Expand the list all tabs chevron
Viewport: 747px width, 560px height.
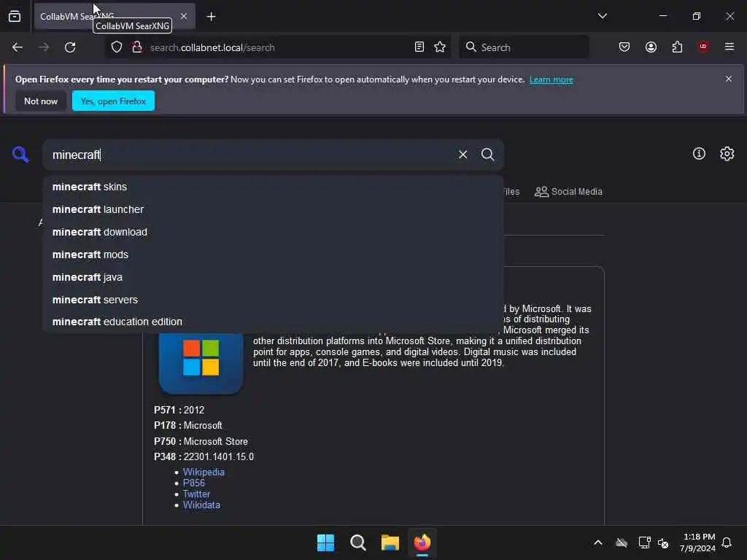pyautogui.click(x=602, y=16)
